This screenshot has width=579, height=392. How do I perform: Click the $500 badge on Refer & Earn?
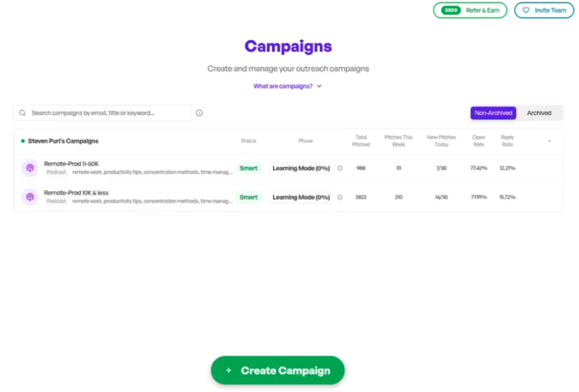[449, 10]
